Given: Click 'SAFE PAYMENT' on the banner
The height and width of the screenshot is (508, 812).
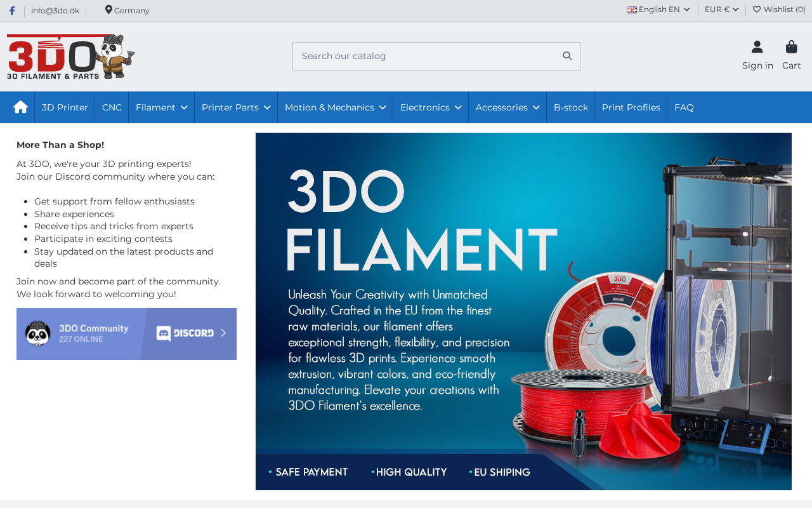Looking at the screenshot, I should coord(311,472).
